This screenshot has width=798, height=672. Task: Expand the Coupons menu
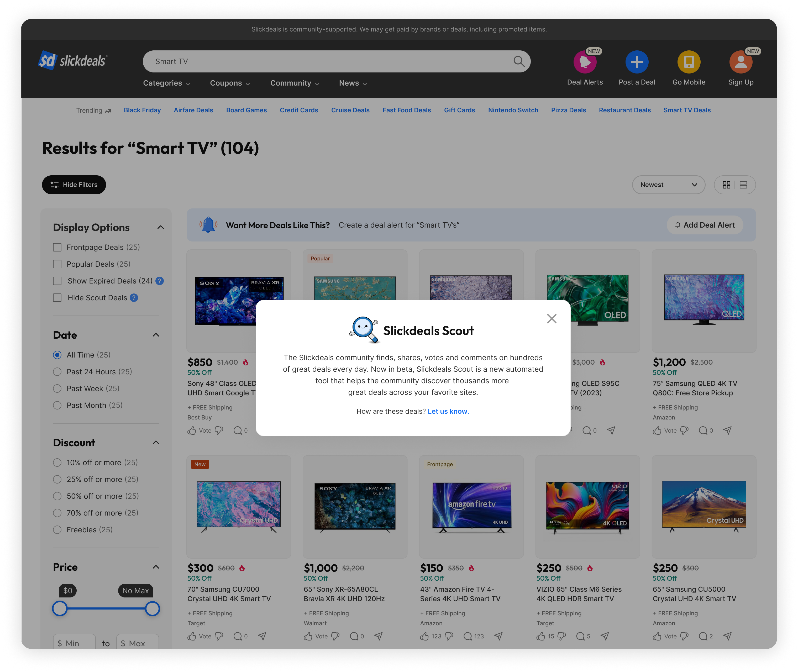tap(230, 83)
